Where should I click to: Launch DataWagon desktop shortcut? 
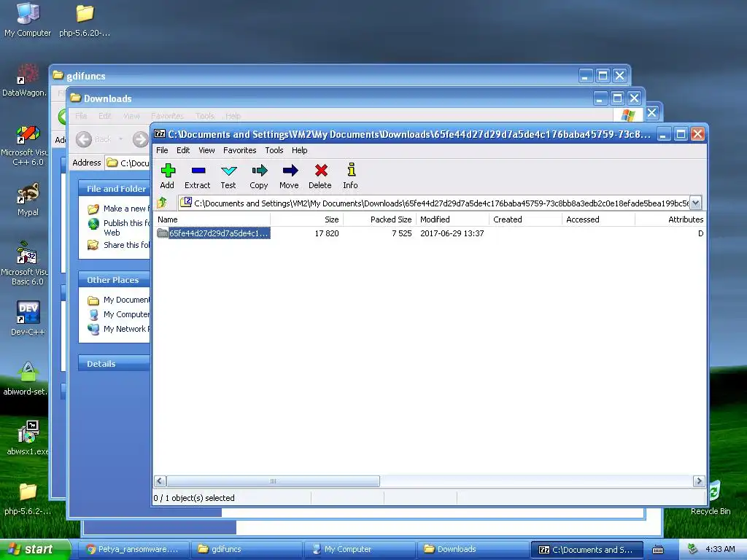(x=24, y=79)
